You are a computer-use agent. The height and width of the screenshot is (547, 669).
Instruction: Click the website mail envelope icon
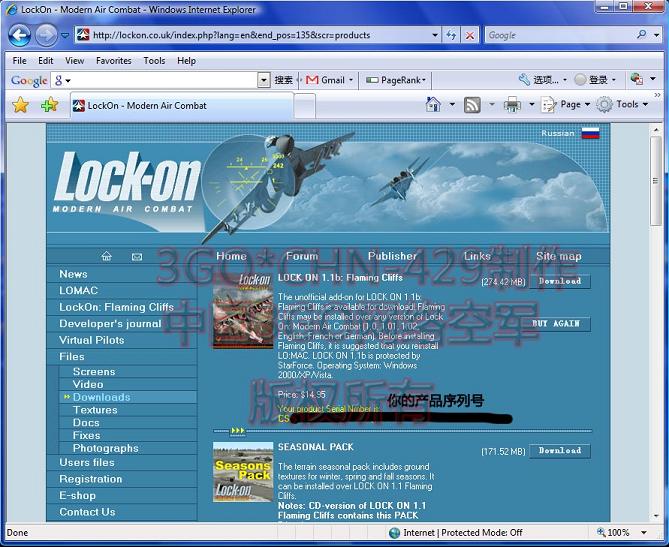click(x=137, y=256)
